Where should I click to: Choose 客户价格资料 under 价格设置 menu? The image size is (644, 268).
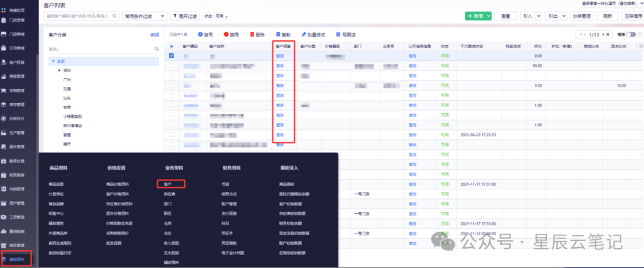tap(117, 194)
